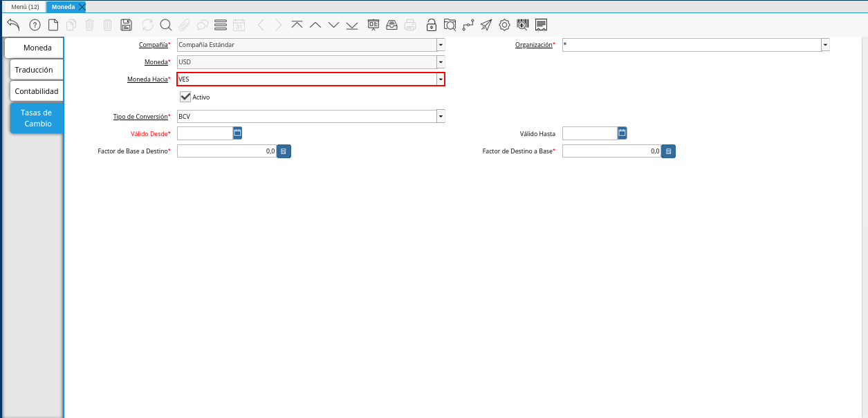Click the Tipo de Conversión BCV field

point(306,117)
